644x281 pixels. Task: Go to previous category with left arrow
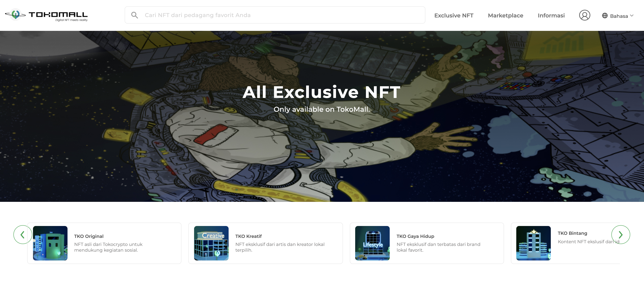click(22, 235)
